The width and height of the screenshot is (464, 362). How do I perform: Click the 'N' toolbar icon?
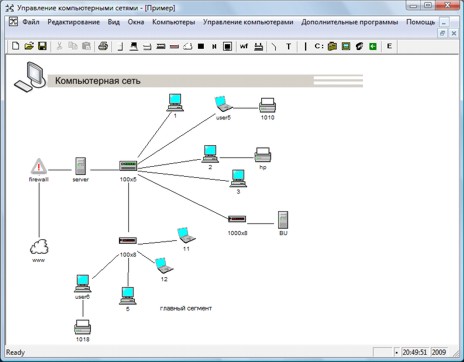coord(214,46)
